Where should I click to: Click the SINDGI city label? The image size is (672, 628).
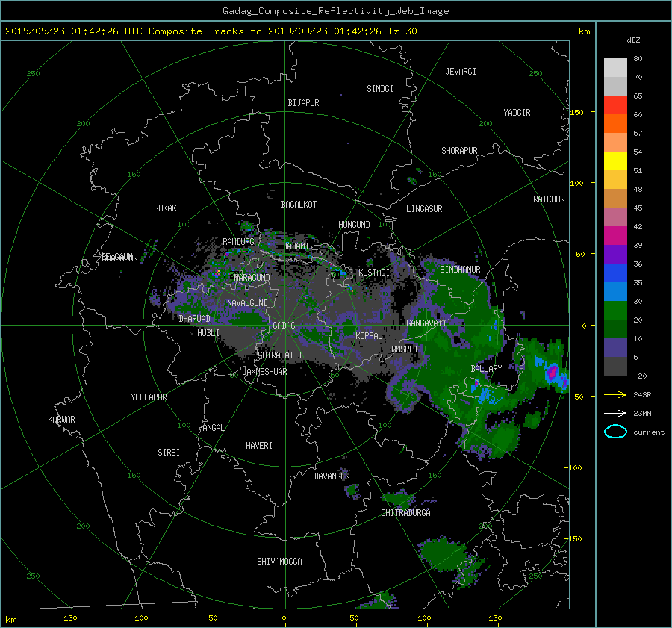pos(380,89)
